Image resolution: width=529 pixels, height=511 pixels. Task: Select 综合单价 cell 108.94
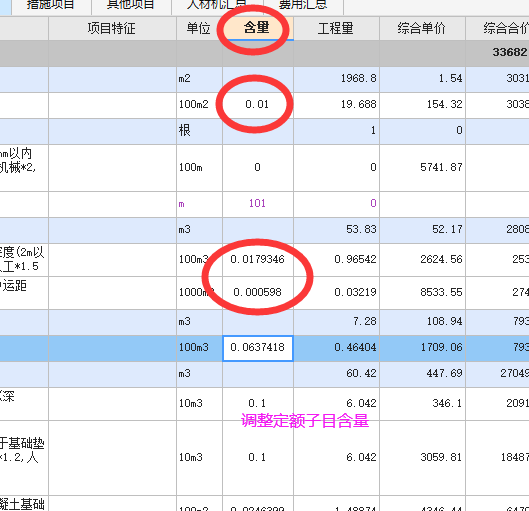click(x=422, y=322)
